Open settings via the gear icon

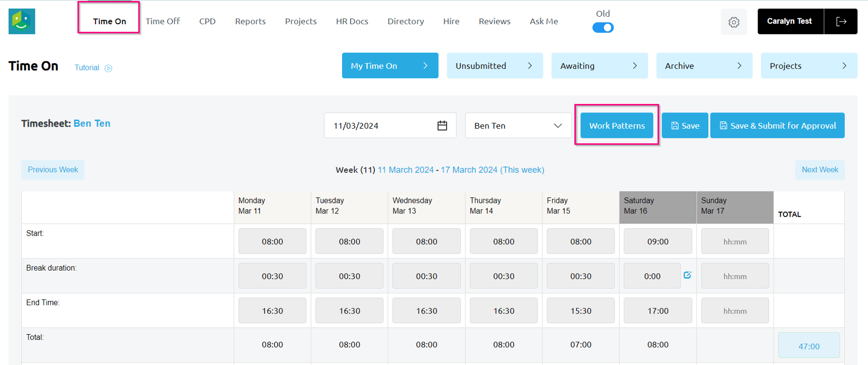(x=734, y=22)
